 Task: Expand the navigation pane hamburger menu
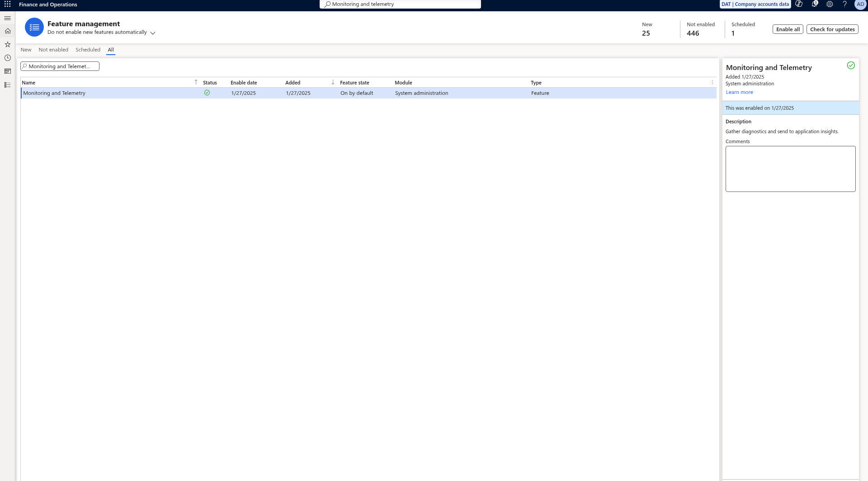click(x=8, y=18)
